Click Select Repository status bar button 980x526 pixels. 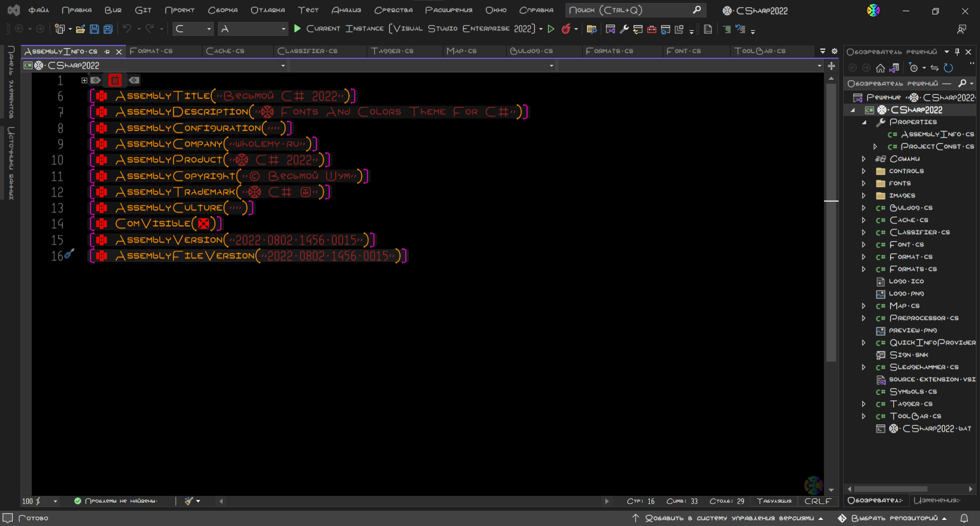coord(892,518)
